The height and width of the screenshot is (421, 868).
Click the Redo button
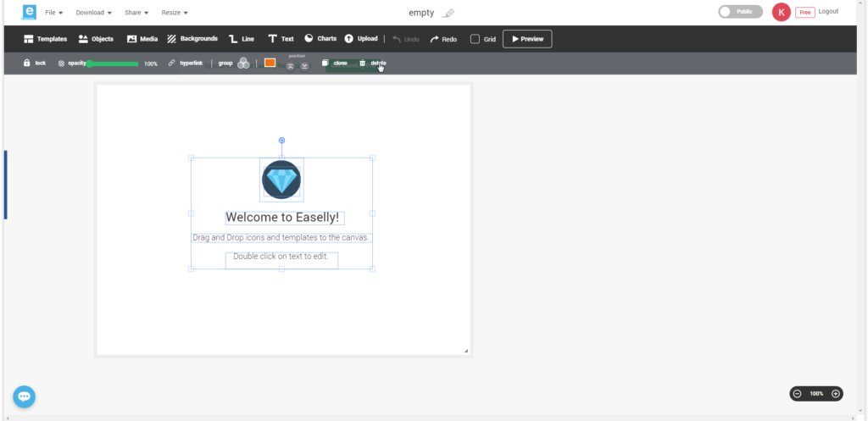(x=443, y=39)
